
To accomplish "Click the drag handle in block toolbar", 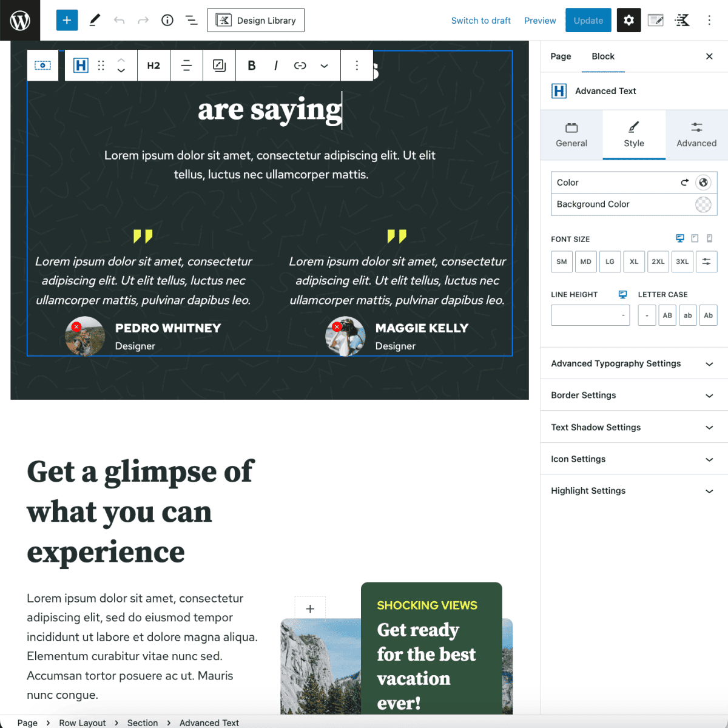I will tap(101, 65).
